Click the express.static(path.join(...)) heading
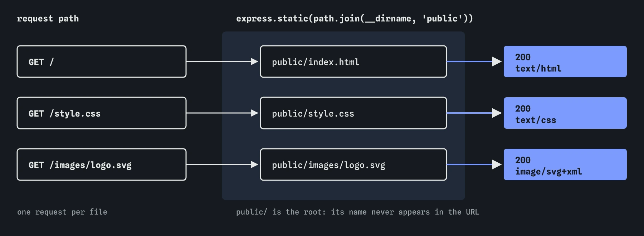The image size is (644, 236). point(355,19)
